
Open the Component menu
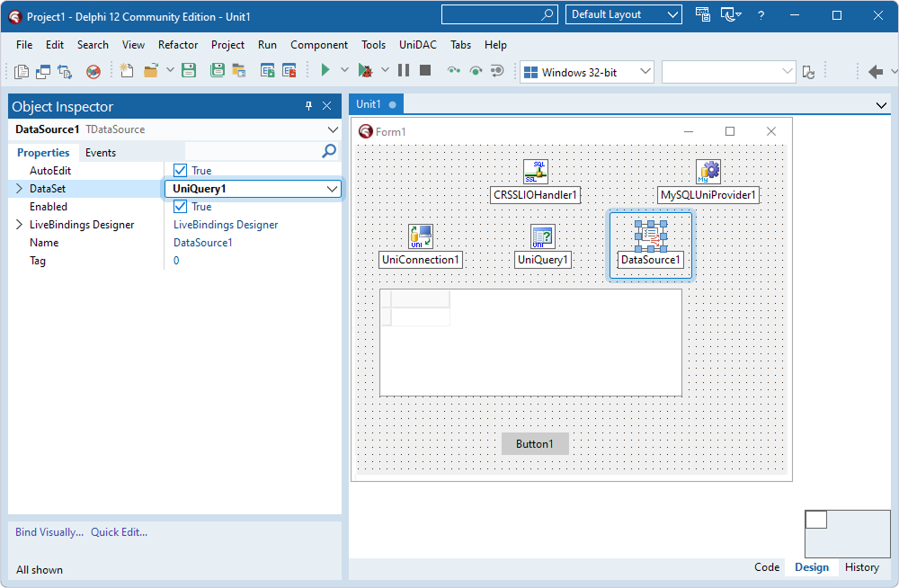319,45
